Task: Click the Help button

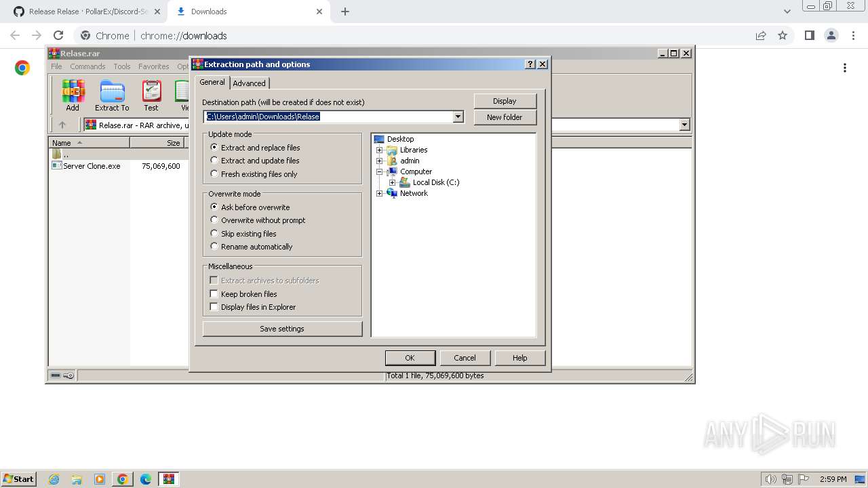Action: click(520, 358)
